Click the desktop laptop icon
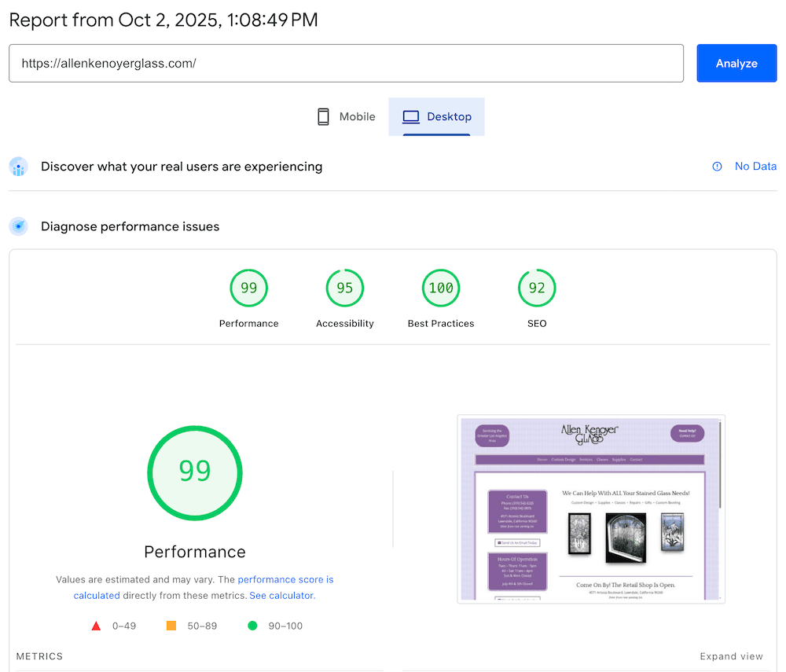 (x=411, y=117)
